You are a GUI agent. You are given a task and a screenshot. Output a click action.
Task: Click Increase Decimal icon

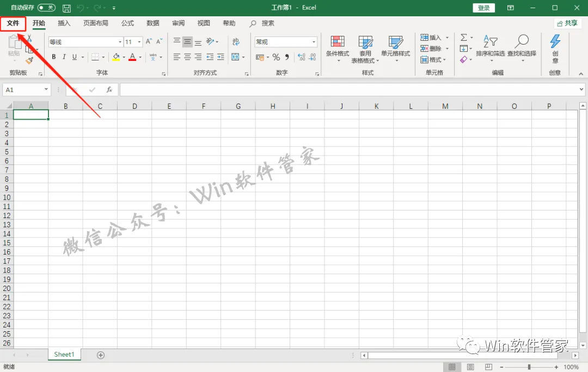302,57
